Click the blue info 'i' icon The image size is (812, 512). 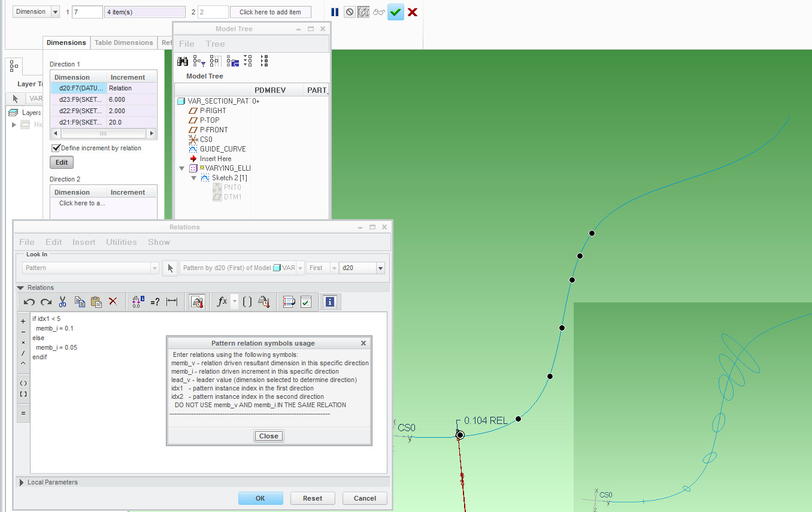click(x=329, y=302)
